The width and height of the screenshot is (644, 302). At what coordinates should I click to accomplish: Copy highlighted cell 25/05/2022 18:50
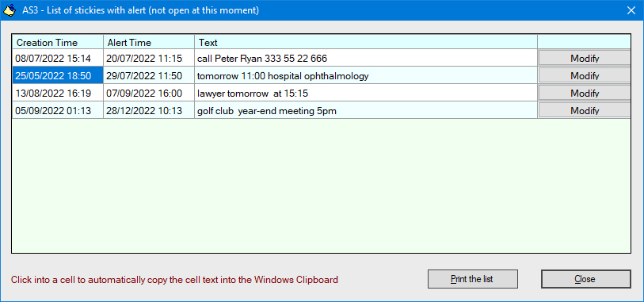click(x=58, y=76)
